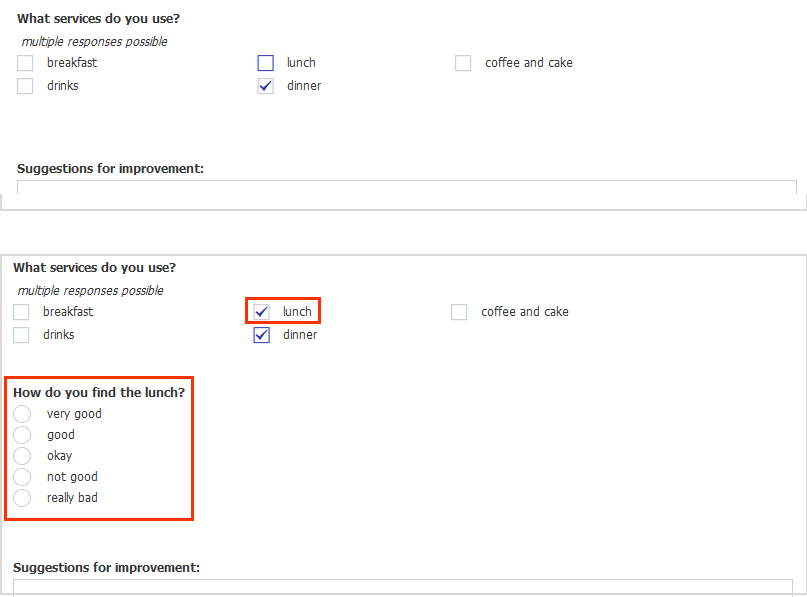This screenshot has height=597, width=807.
Task: Uncheck dinner in the top survey
Action: coord(265,85)
